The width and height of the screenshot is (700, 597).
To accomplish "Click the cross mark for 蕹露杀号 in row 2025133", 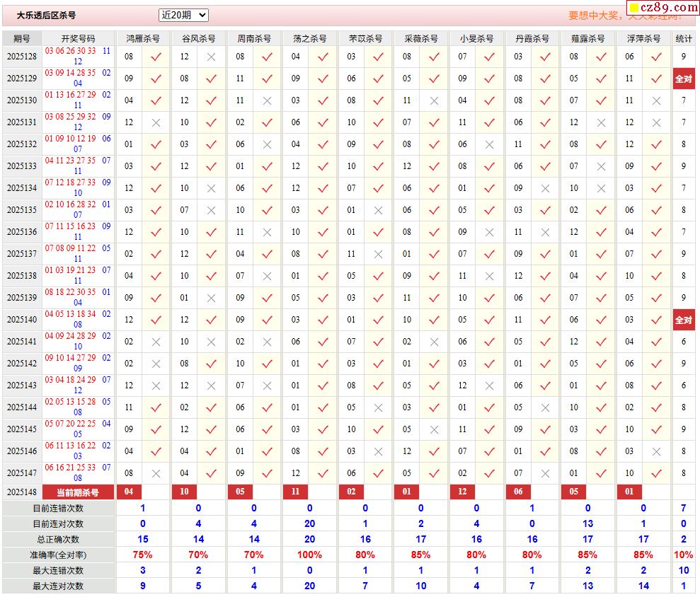I will (601, 167).
